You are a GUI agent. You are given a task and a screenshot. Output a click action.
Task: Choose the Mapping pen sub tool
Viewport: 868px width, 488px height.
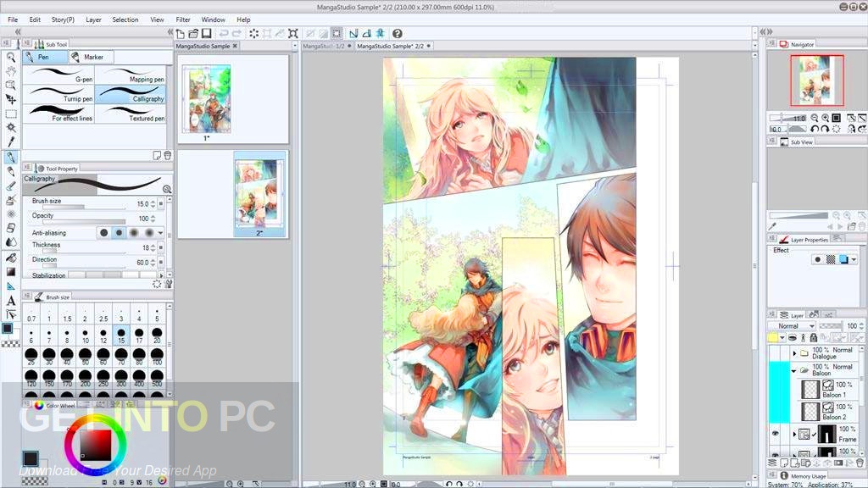click(x=131, y=75)
